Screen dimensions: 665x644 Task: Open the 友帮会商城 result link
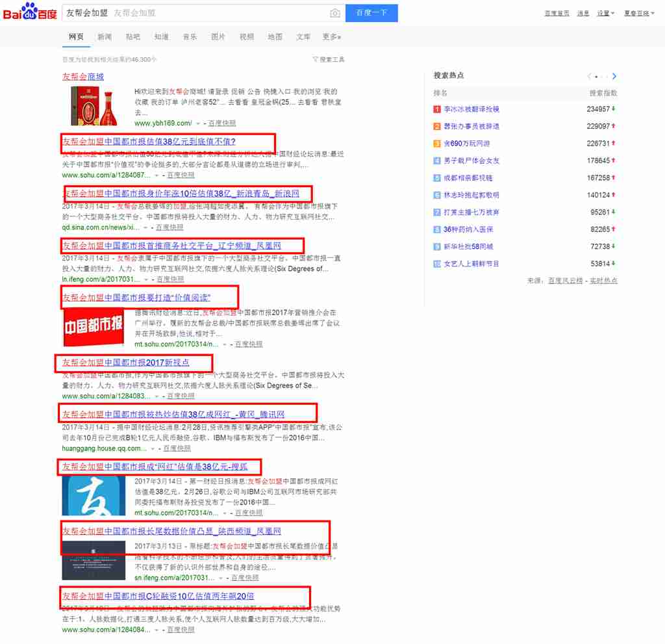(82, 77)
